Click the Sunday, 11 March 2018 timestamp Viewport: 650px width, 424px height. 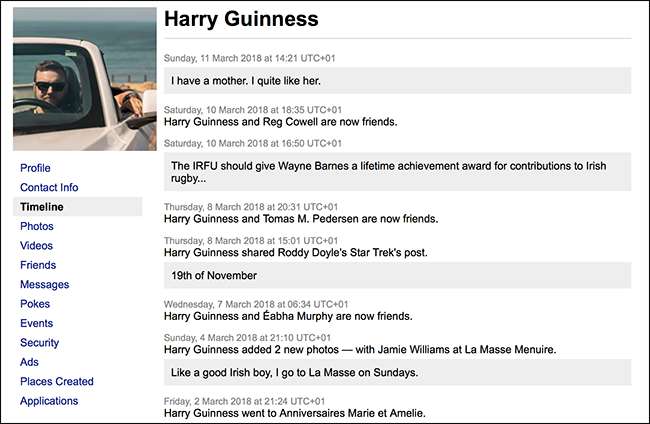(x=253, y=59)
